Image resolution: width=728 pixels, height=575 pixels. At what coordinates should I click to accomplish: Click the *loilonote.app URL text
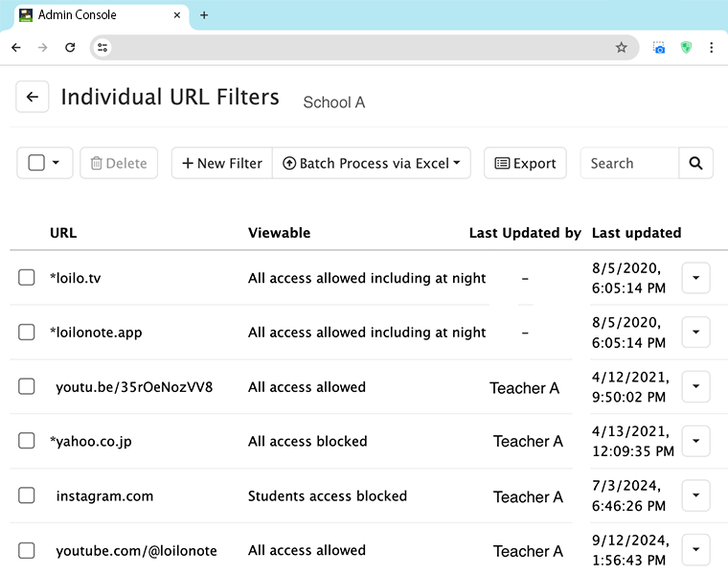click(96, 333)
